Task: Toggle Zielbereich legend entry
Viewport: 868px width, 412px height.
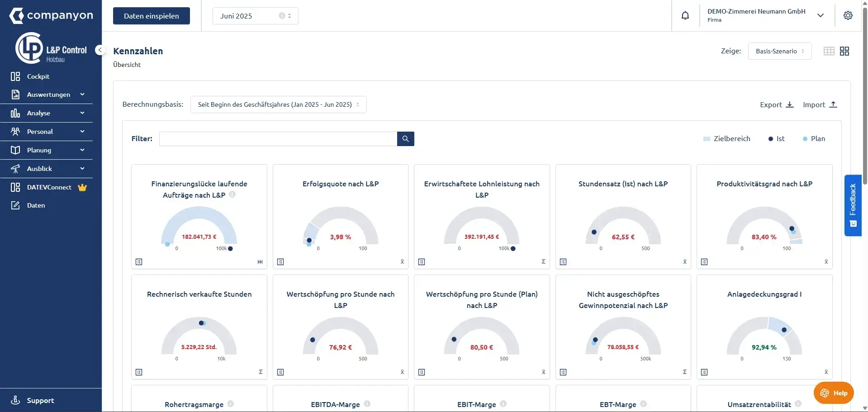Action: tap(727, 139)
